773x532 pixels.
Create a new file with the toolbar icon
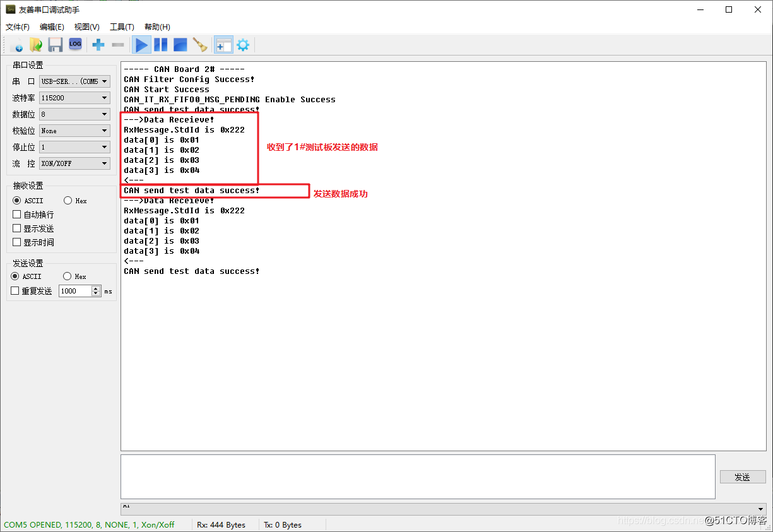(x=17, y=45)
